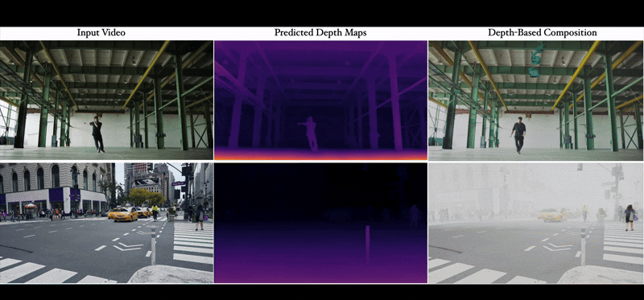Open the warehouse depth-based composition frame
Screen dimensions: 644x300
click(535, 101)
